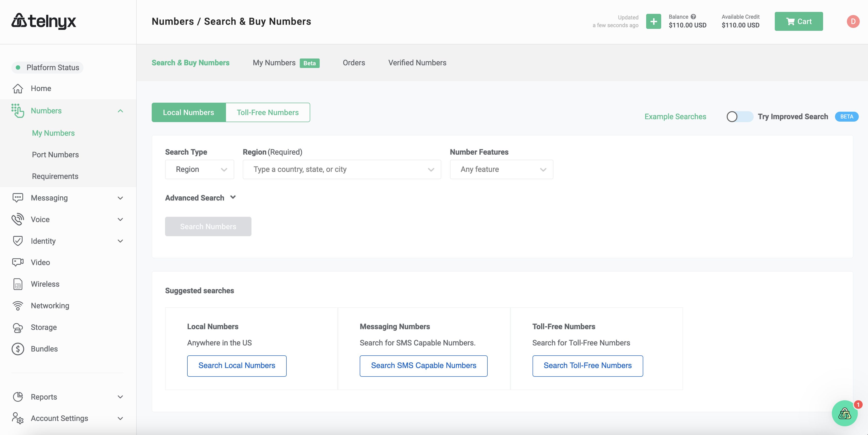Click the Bundles dollar icon
Screen dimensions: 868x435
[x=17, y=349]
